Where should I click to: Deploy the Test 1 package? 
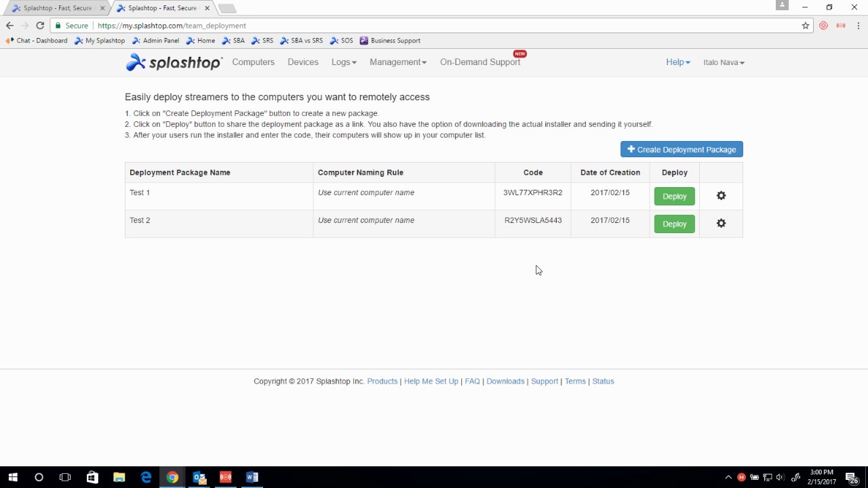[x=674, y=197]
